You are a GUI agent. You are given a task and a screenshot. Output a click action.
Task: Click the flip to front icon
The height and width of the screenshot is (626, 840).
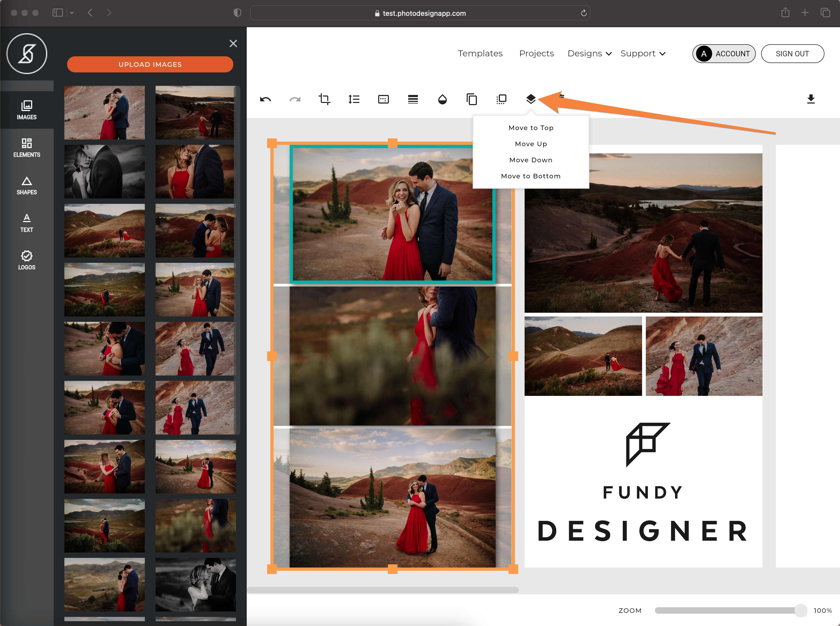[501, 99]
